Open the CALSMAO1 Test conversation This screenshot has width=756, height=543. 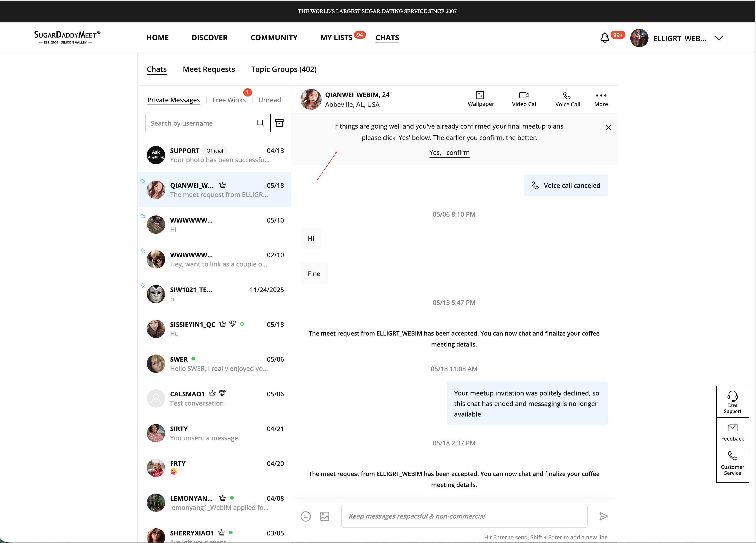pos(214,398)
